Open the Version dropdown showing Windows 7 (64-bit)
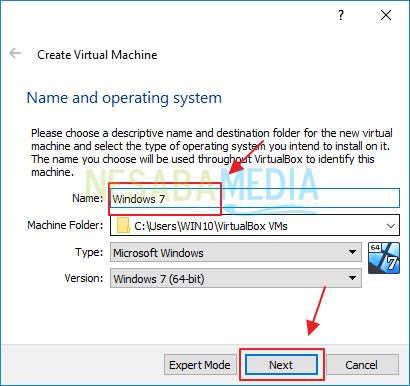This screenshot has height=386, width=410. tap(236, 278)
